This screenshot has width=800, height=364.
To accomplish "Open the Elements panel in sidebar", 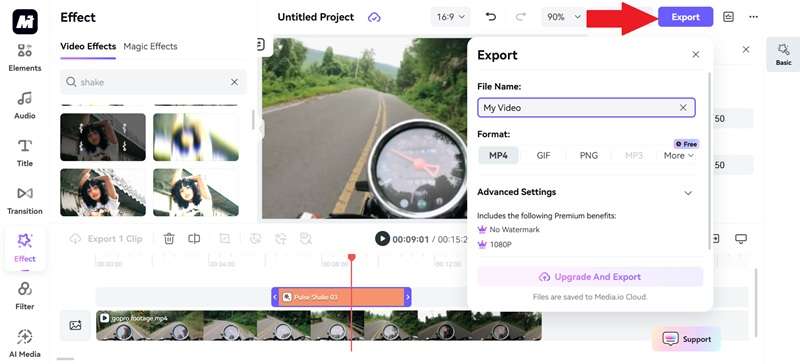I will pyautogui.click(x=24, y=57).
